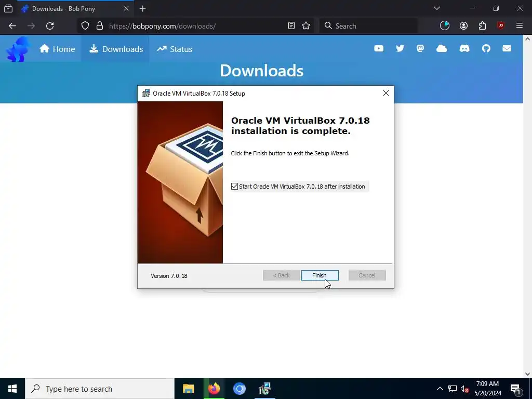Show hidden tray icons chevron
This screenshot has width=532, height=399.
pyautogui.click(x=440, y=389)
